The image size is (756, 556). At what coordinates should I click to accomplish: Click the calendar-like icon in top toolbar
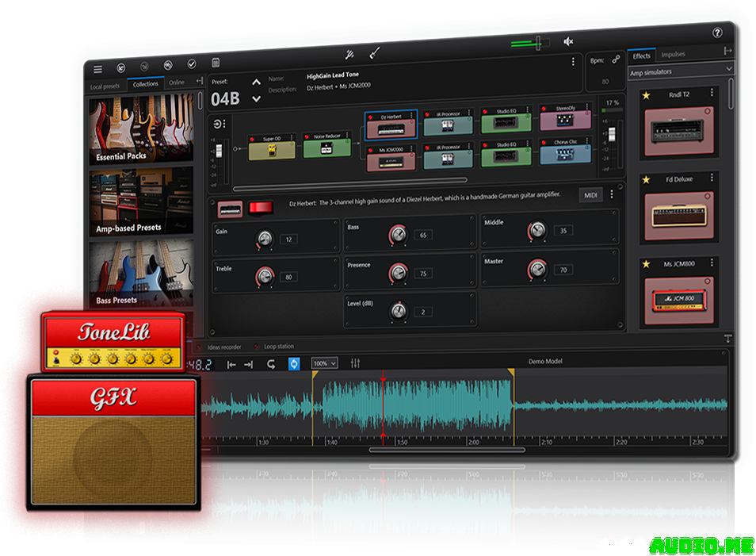click(216, 63)
